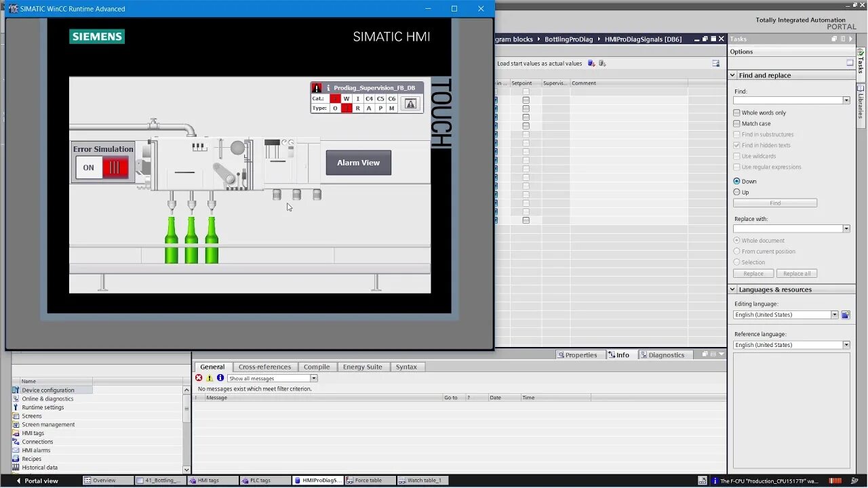Select the W category cell in ProDiag overview

coord(347,99)
